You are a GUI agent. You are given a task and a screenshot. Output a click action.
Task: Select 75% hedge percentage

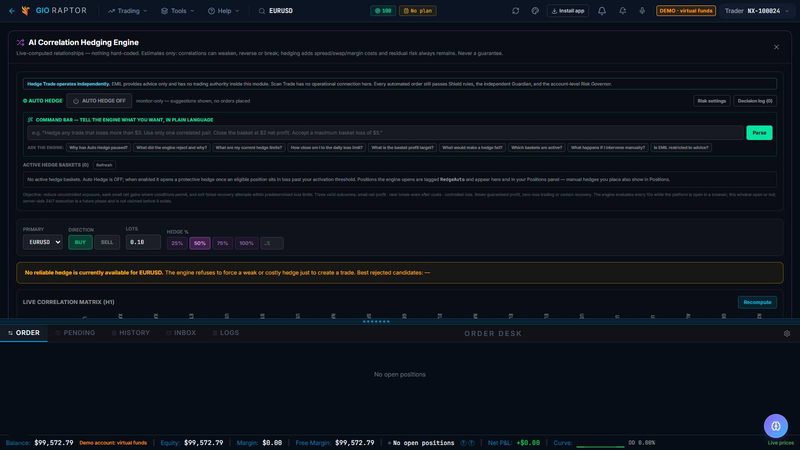[222, 243]
